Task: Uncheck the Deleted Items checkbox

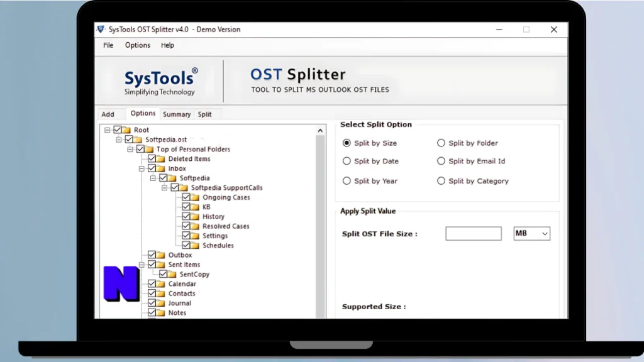Action: (152, 158)
